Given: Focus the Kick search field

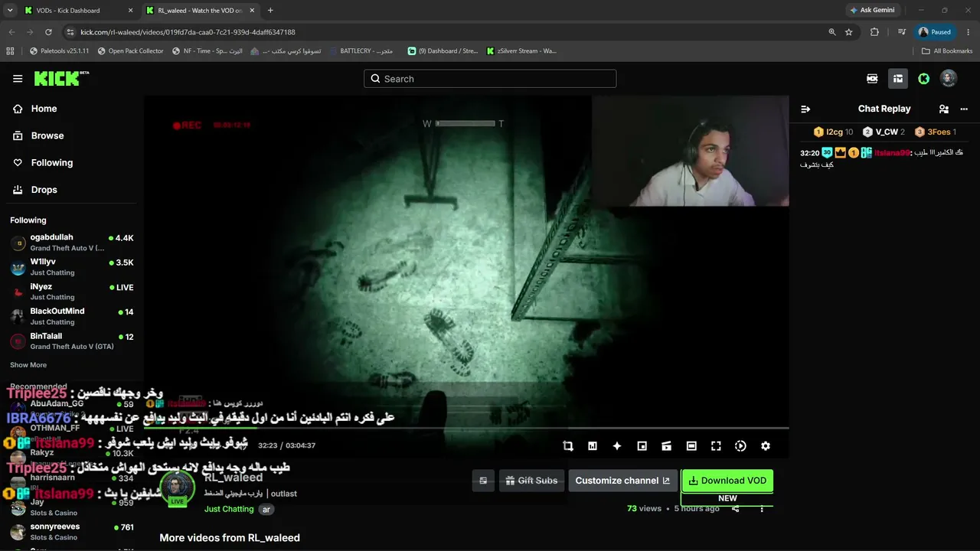Looking at the screenshot, I should [490, 79].
